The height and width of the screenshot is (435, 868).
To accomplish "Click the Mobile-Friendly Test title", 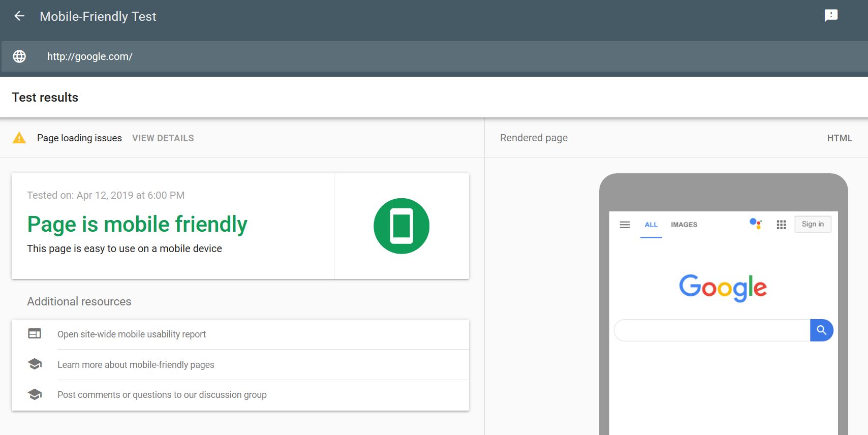I will click(x=98, y=17).
